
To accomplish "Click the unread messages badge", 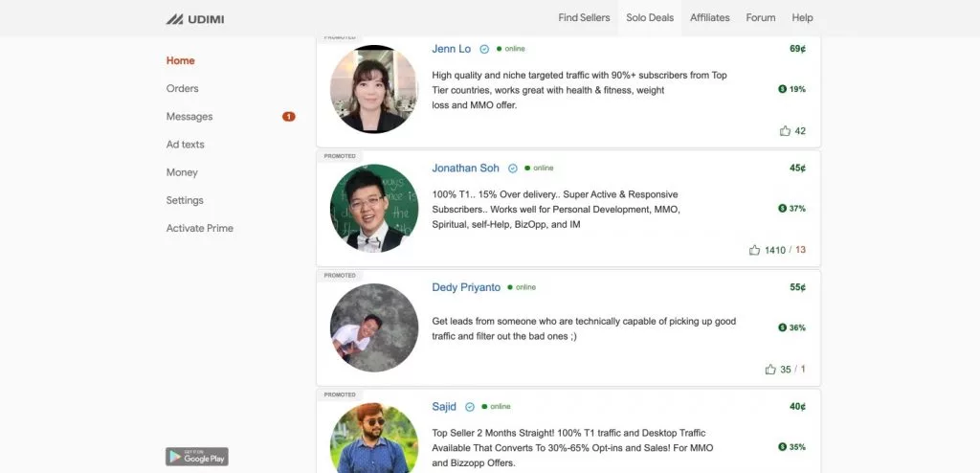I will 289,117.
